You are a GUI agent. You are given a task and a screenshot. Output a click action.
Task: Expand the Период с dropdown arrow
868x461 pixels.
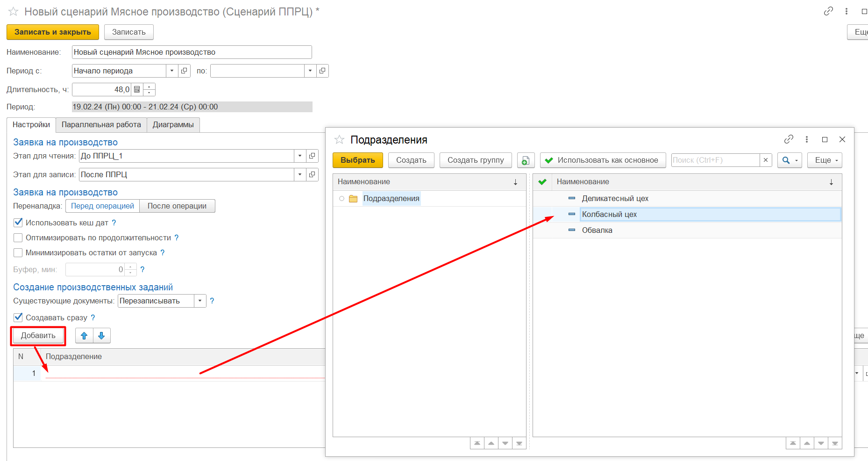point(172,71)
